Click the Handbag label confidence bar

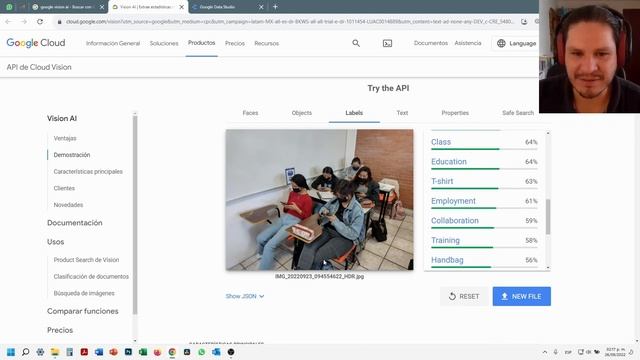coord(484,267)
